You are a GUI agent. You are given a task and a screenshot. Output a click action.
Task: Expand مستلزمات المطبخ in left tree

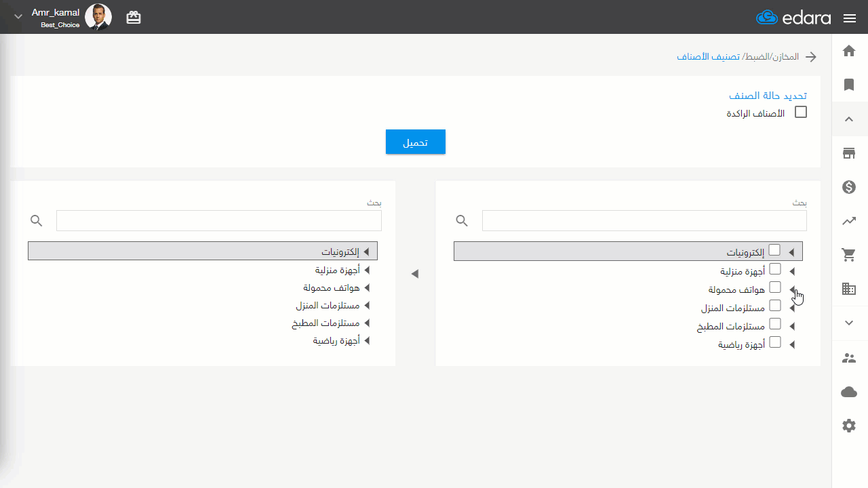367,323
